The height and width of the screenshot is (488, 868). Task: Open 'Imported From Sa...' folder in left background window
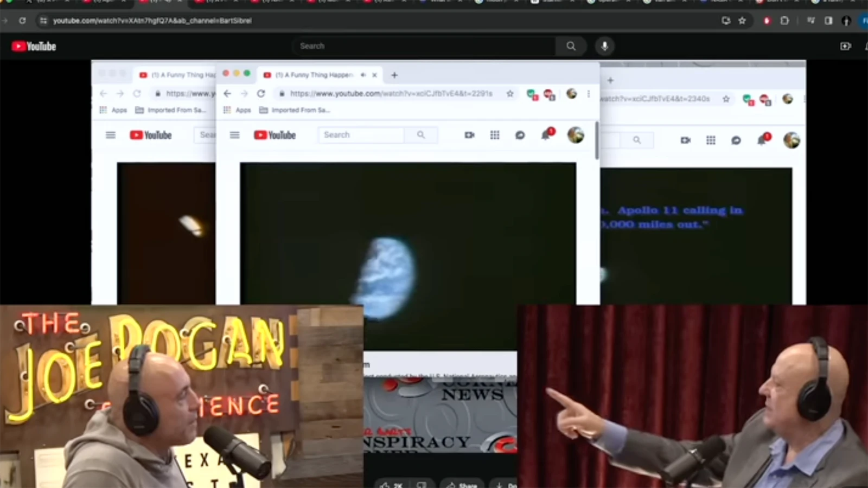170,110
